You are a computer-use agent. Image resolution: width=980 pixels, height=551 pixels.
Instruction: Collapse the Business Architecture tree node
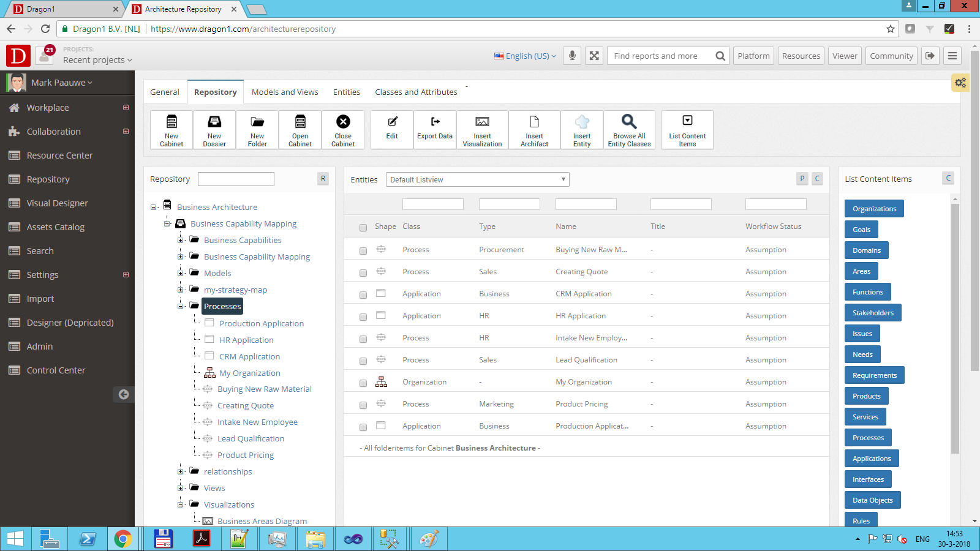pos(154,207)
